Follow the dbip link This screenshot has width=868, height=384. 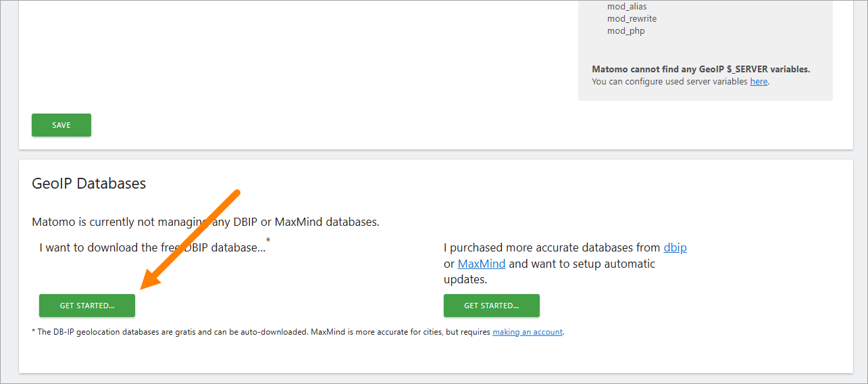pos(675,247)
